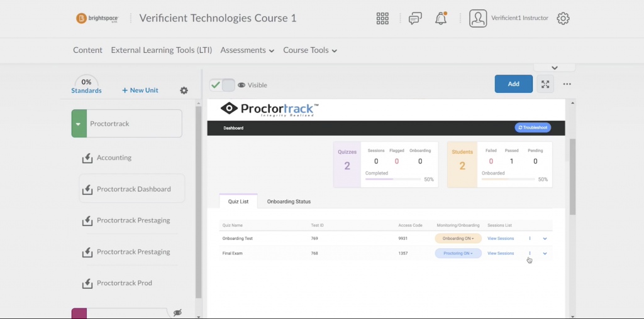Open the 0% Standards link

(x=86, y=87)
